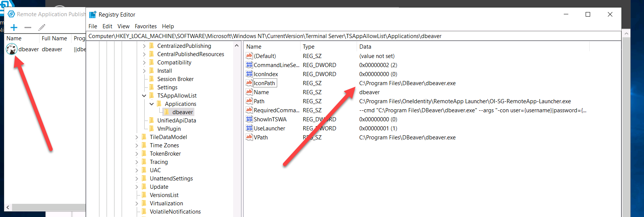Select the TokenBroker key in the tree
This screenshot has height=217, width=644.
point(165,154)
